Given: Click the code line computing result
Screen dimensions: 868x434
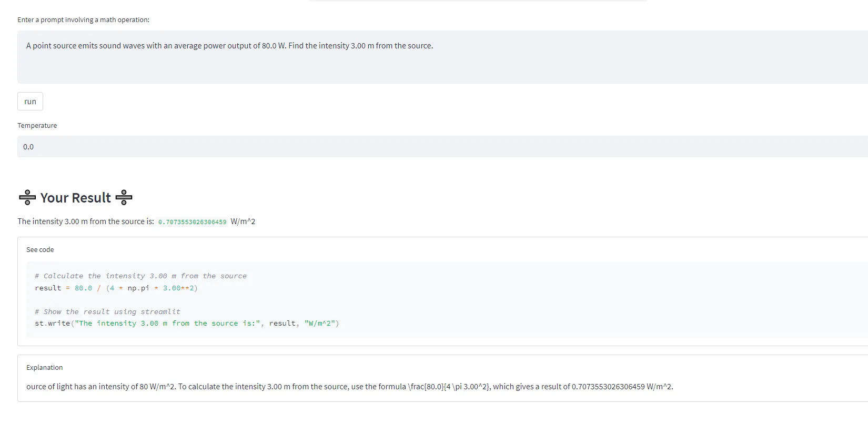Looking at the screenshot, I should [x=116, y=288].
